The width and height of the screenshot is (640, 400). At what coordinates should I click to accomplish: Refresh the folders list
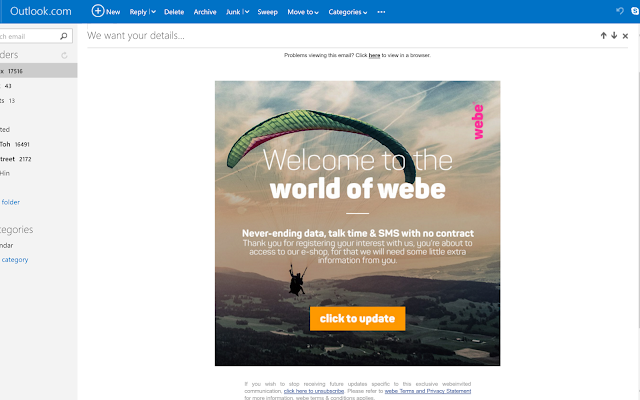point(64,55)
